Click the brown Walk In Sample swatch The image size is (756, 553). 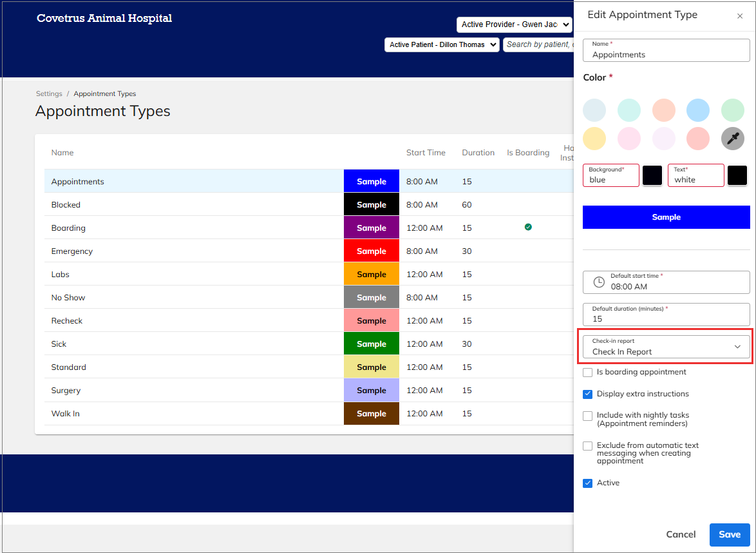pyautogui.click(x=372, y=414)
